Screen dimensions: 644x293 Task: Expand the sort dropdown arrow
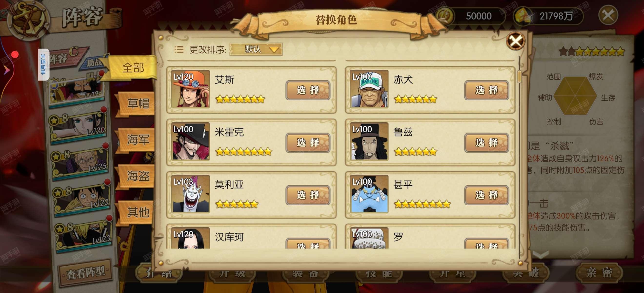tap(274, 50)
